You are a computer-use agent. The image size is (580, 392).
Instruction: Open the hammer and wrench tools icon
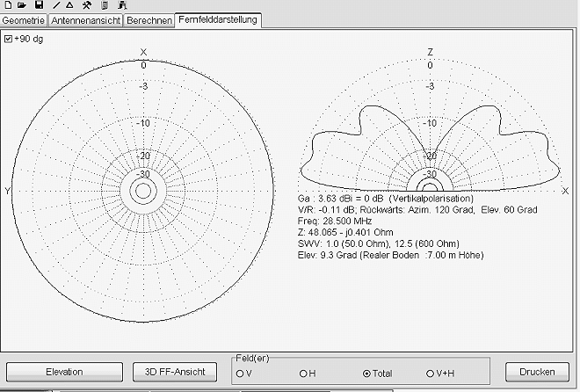click(86, 5)
